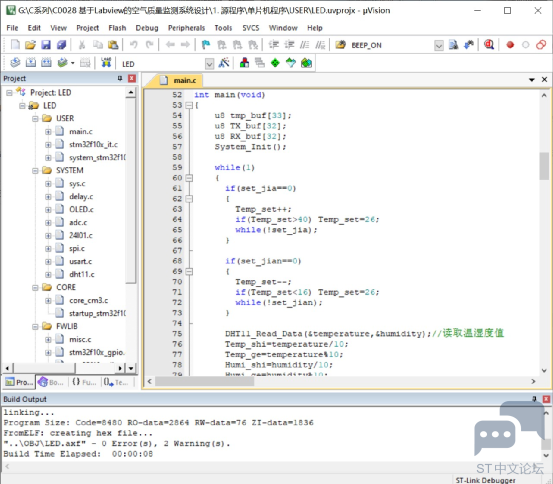
Task: Toggle pin on Project panel
Action: [x=120, y=78]
